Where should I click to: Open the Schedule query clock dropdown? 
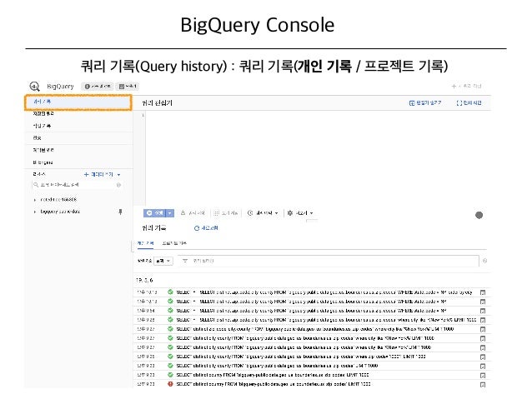(263, 213)
